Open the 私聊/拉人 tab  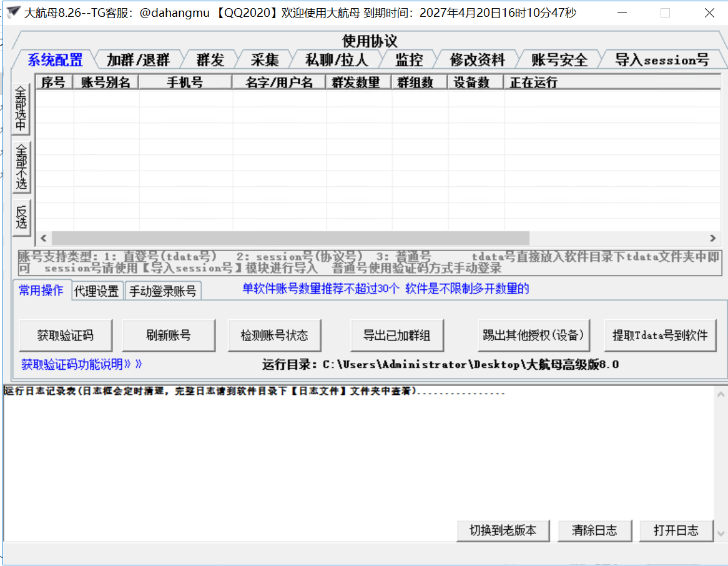337,60
